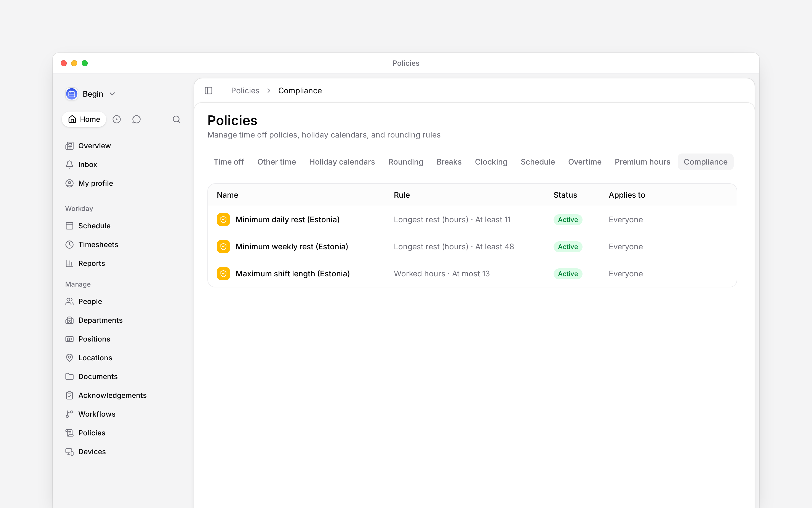Screen dimensions: 812x508
Task: Open the clock-in circle icon
Action: coord(116,119)
